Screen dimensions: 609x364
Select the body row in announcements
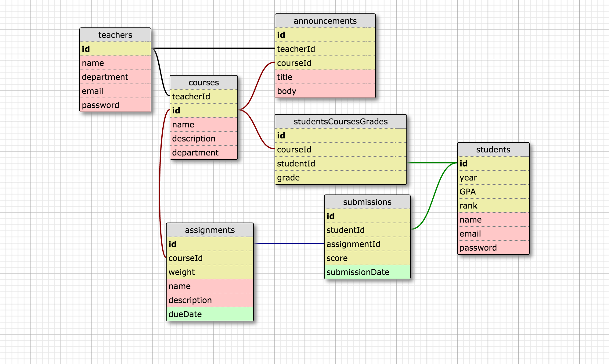[325, 91]
